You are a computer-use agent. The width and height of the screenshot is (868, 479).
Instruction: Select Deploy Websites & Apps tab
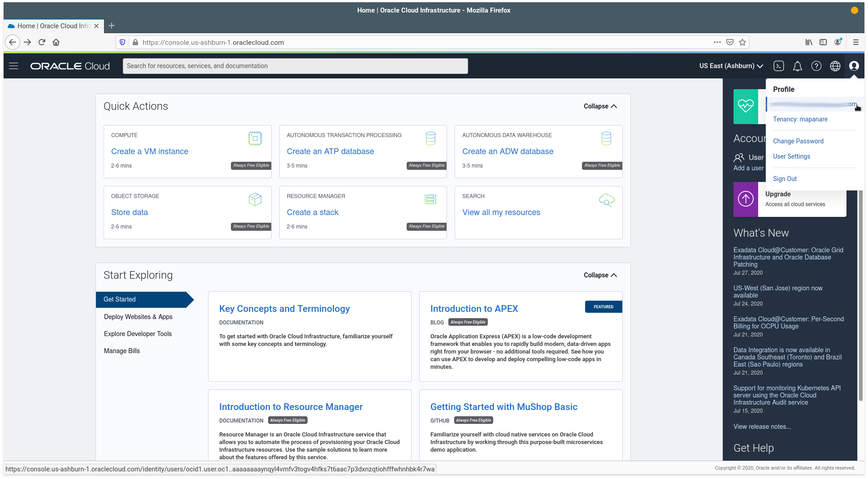click(138, 317)
